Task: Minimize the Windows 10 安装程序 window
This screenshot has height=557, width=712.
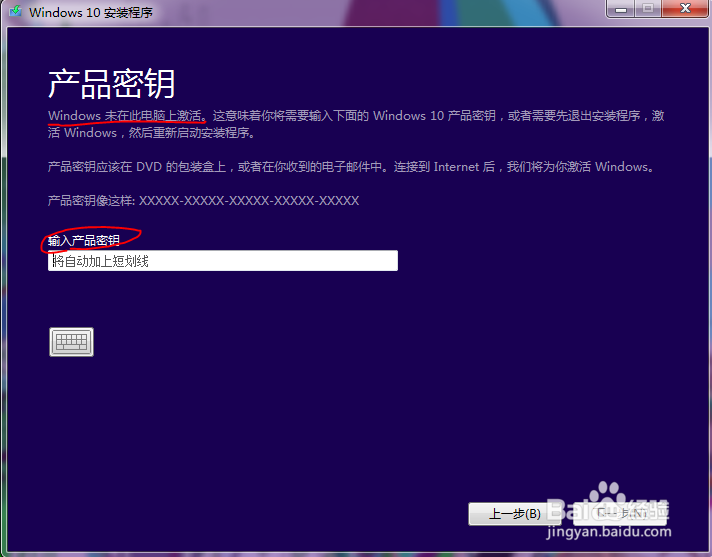Action: click(x=621, y=9)
